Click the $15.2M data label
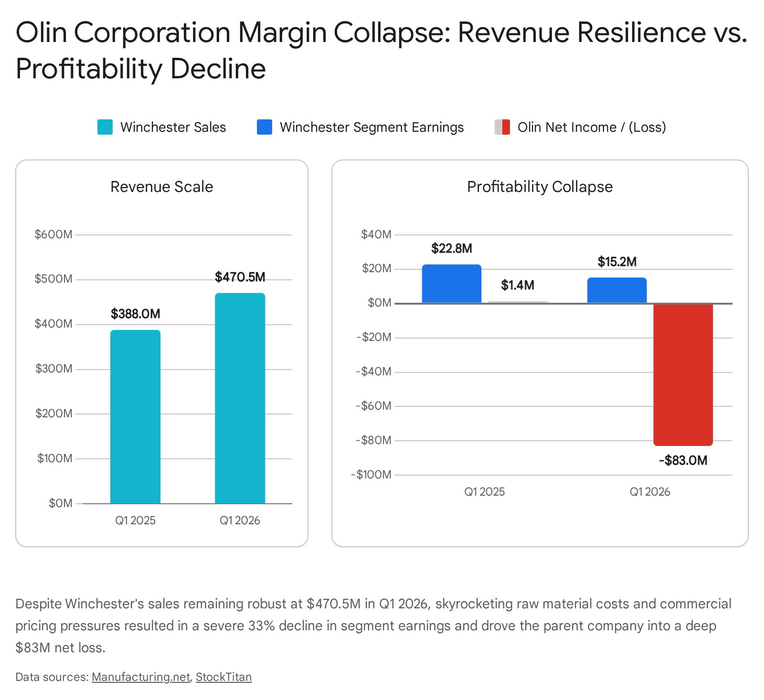Image resolution: width=764 pixels, height=700 pixels. click(x=617, y=262)
